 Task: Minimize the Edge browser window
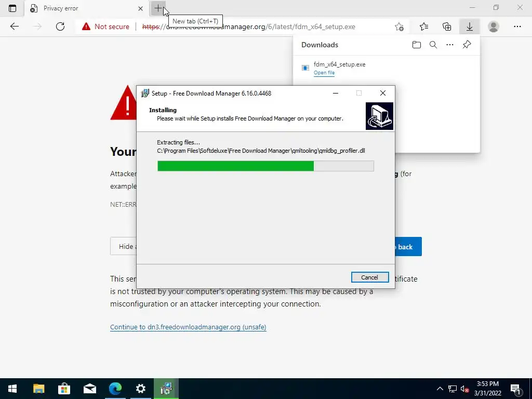(x=472, y=7)
